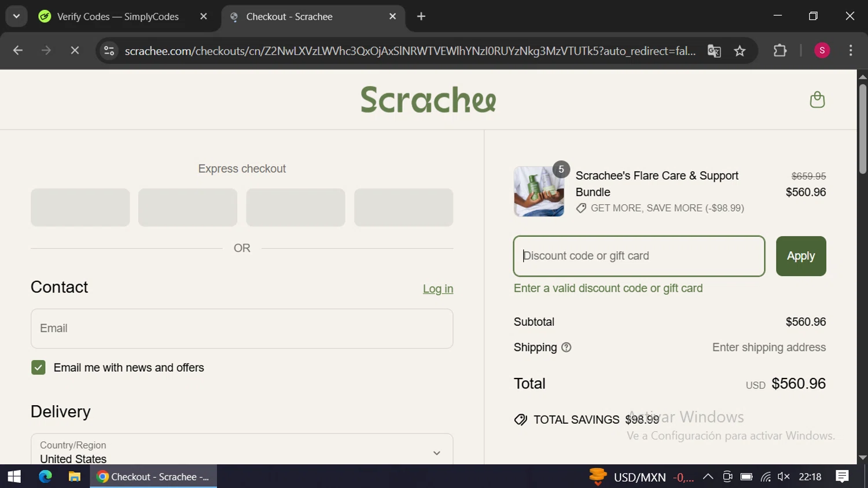This screenshot has width=868, height=488.
Task: Click the forward navigation arrow
Action: click(x=46, y=51)
